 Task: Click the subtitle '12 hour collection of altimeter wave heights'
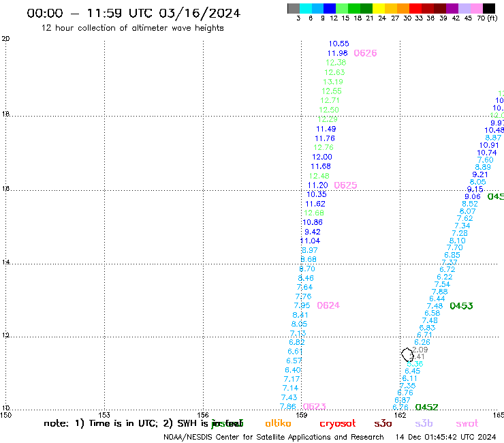pyautogui.click(x=132, y=28)
